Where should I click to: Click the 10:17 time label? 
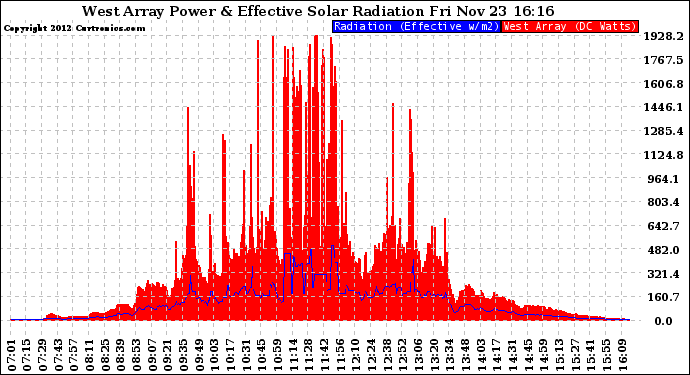tap(231, 355)
